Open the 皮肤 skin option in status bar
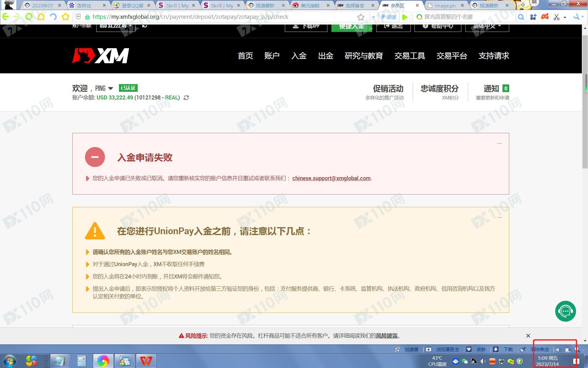The image size is (588, 368). point(476,349)
